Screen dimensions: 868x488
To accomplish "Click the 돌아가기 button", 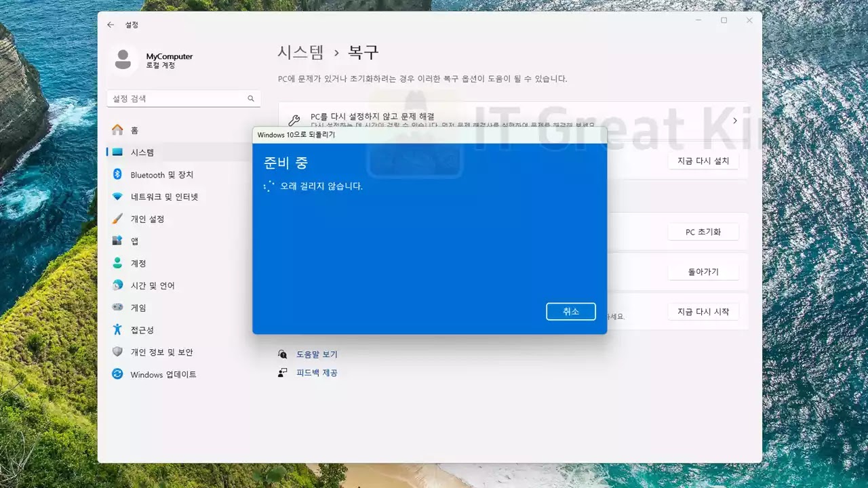I will (703, 272).
